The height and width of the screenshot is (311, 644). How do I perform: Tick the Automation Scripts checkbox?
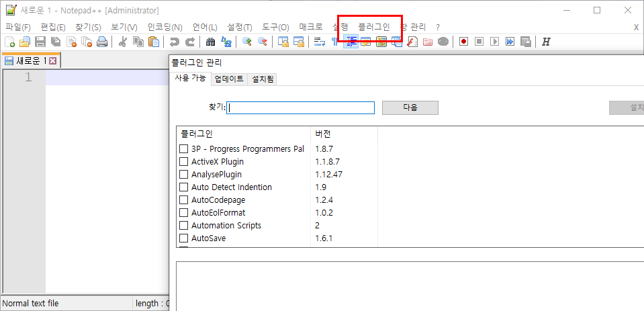183,225
